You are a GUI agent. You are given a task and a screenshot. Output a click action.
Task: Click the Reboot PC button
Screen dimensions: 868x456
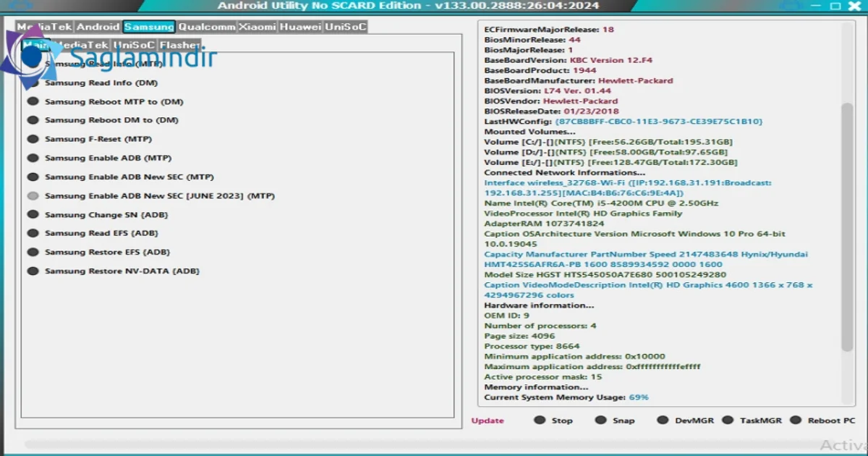click(822, 421)
